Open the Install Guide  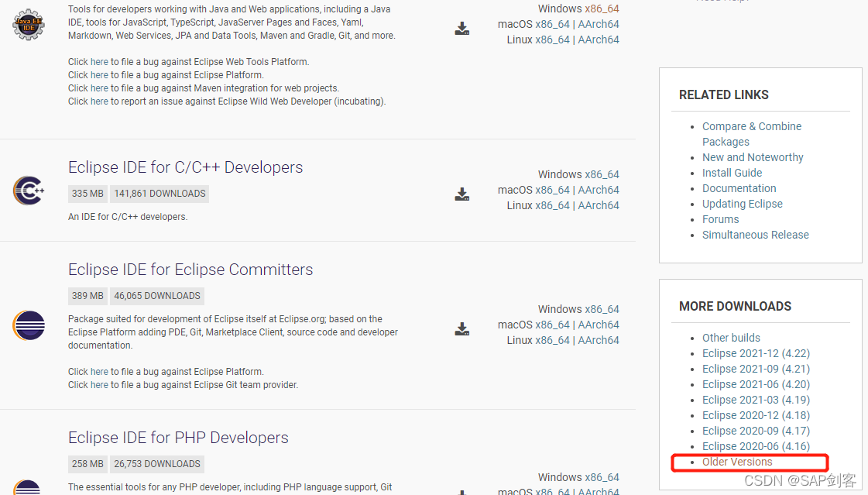point(732,172)
